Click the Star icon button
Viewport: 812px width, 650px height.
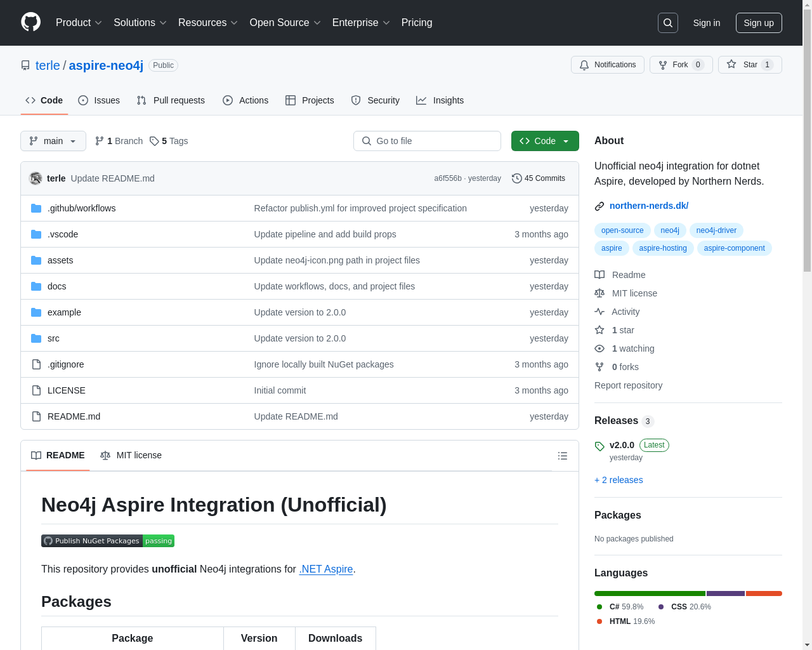(731, 65)
